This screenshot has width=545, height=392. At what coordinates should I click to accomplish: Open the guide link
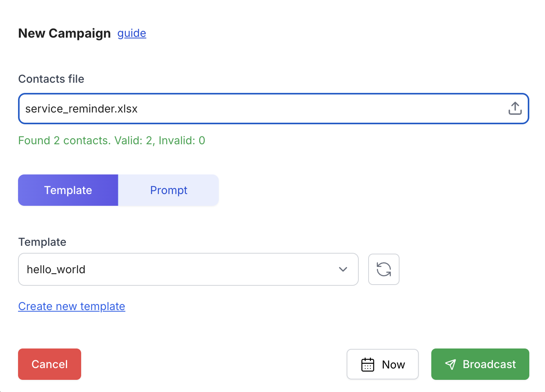click(x=132, y=33)
